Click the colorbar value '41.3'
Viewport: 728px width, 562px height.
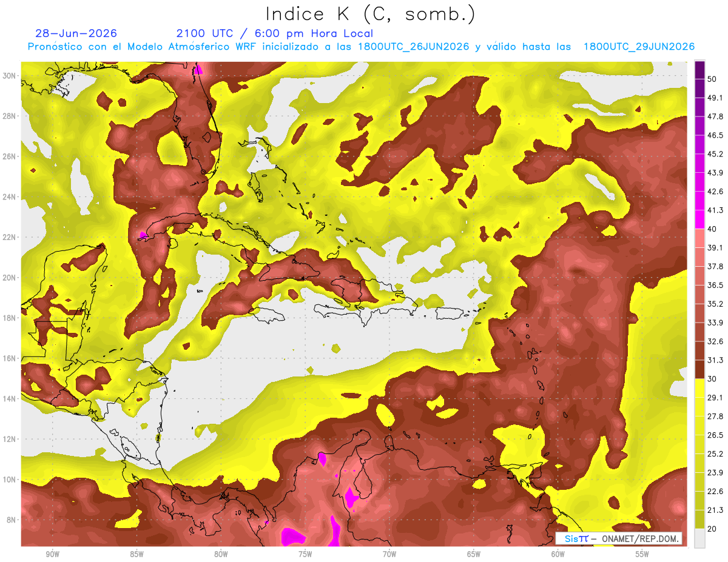(x=715, y=210)
